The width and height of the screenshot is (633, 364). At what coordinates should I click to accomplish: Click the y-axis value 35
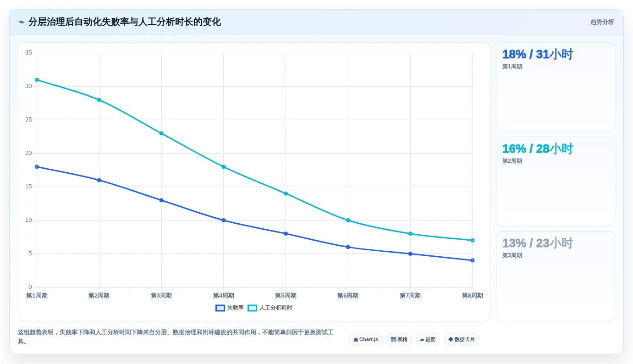(x=28, y=53)
